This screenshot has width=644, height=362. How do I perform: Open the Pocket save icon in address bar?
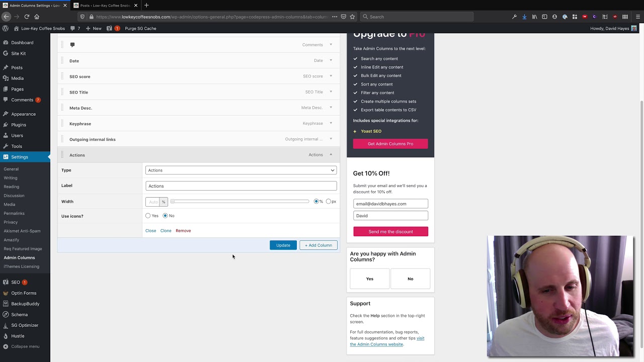[344, 17]
